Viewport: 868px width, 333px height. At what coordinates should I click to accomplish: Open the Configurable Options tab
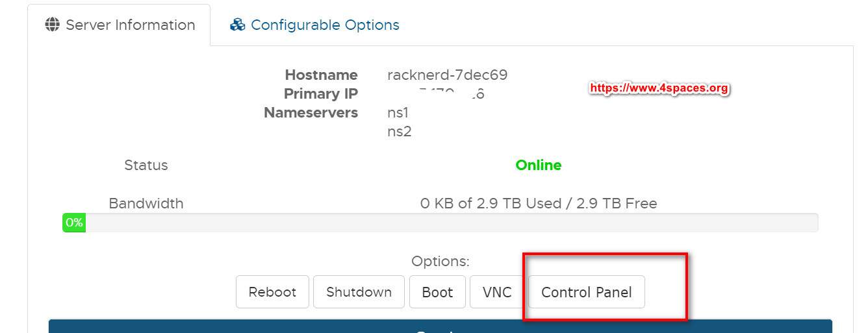click(324, 25)
